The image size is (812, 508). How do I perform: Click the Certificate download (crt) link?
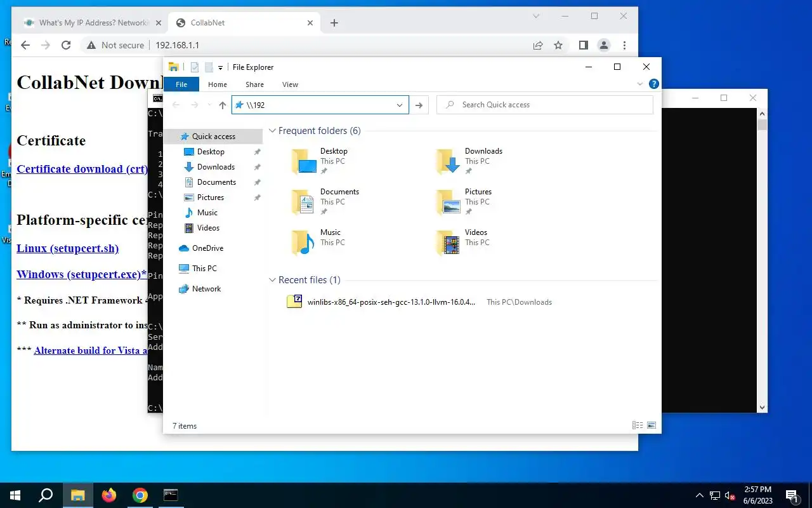point(82,169)
